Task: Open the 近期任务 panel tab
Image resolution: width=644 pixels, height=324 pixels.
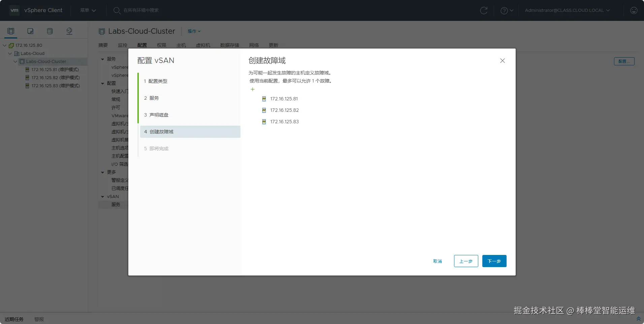Action: (14, 319)
